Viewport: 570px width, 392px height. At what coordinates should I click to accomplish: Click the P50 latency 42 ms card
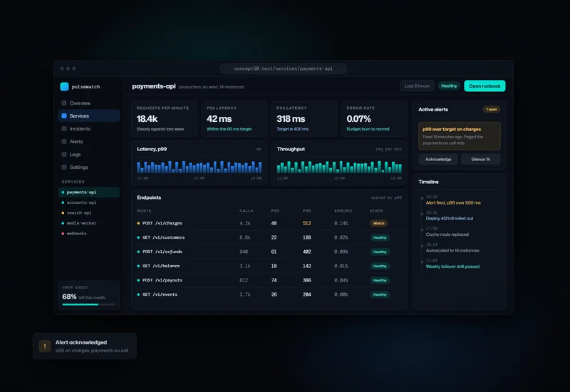(x=234, y=118)
